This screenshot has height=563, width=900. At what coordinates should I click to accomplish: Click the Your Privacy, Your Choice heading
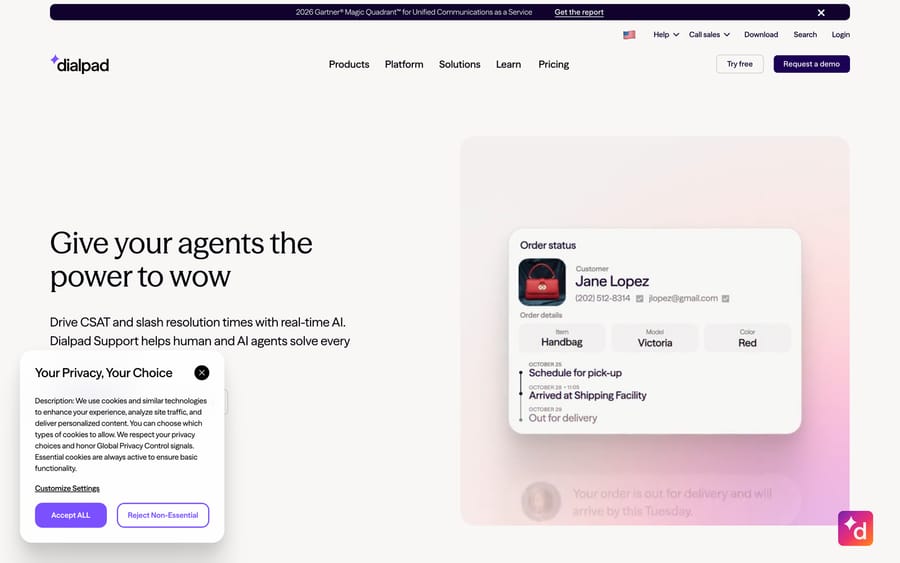click(103, 372)
